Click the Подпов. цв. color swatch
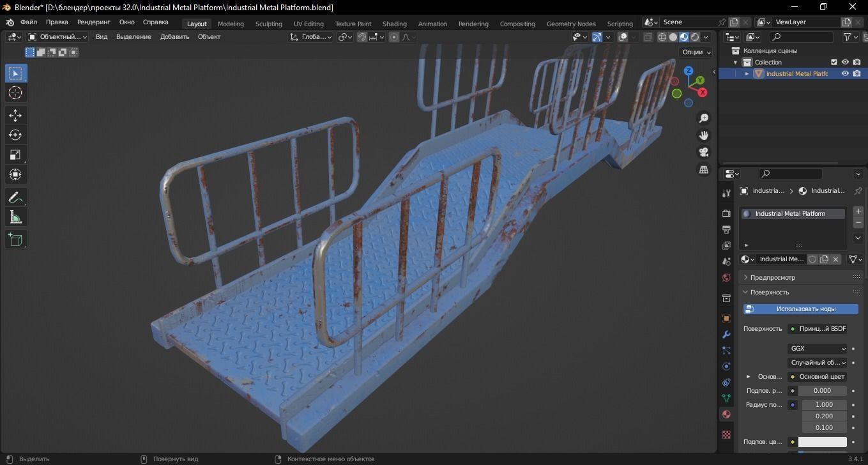 click(x=824, y=441)
